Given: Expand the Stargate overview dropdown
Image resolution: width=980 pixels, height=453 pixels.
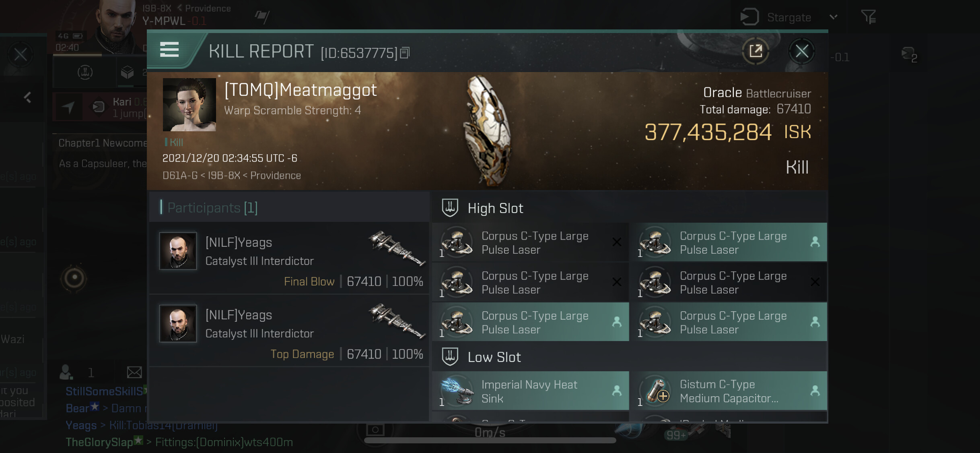Looking at the screenshot, I should (x=834, y=17).
